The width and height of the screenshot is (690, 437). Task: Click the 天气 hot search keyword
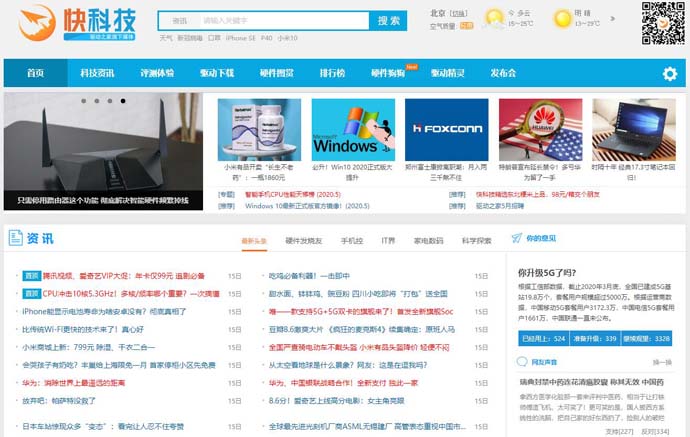[166, 38]
